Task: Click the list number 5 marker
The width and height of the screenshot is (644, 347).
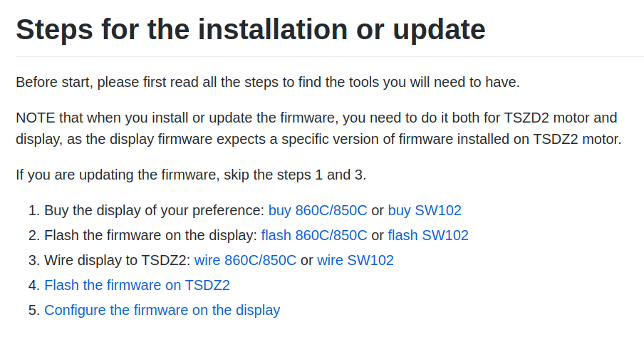Action: [33, 310]
